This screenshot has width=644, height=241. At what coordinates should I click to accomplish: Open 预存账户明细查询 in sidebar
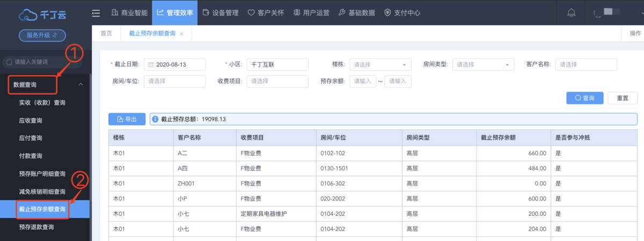pos(42,174)
